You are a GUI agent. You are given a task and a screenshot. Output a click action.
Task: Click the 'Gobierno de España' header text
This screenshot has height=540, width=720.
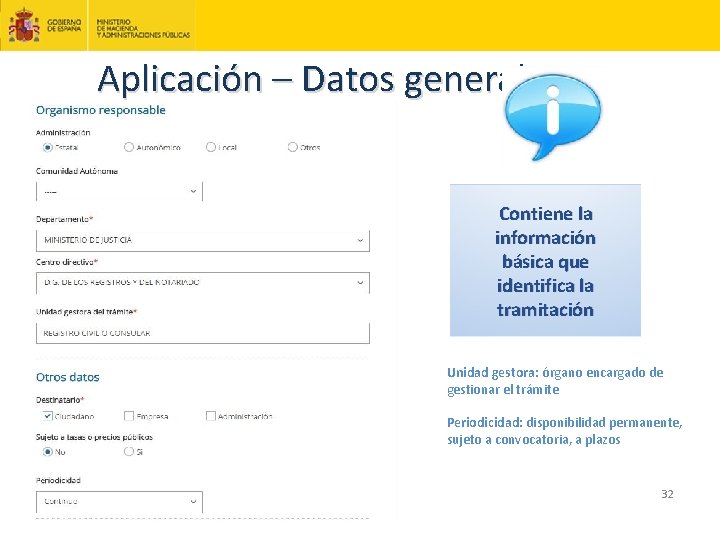coord(64,25)
